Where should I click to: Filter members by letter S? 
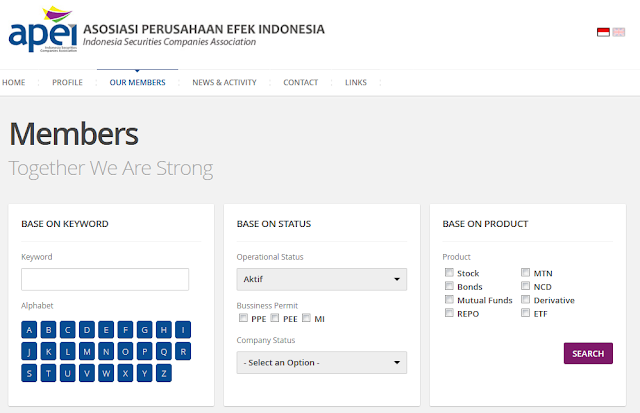[x=29, y=373]
